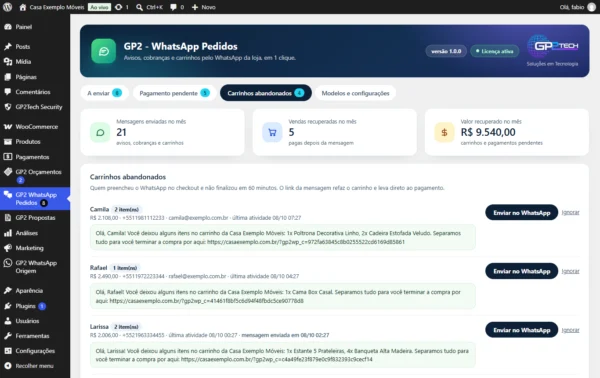600x378 pixels.
Task: Open the GP2Tech Security shield icon
Action: [x=8, y=107]
